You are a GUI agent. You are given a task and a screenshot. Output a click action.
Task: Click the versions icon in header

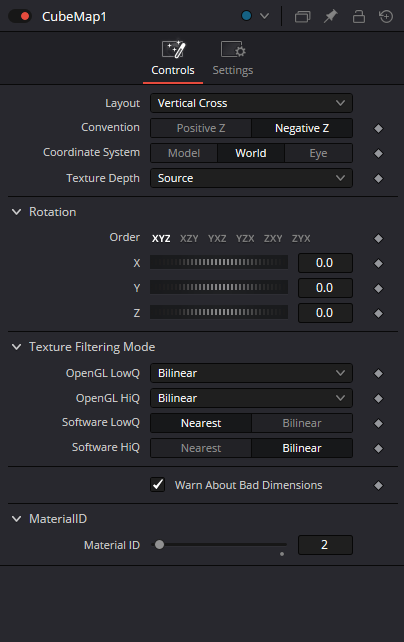point(302,17)
